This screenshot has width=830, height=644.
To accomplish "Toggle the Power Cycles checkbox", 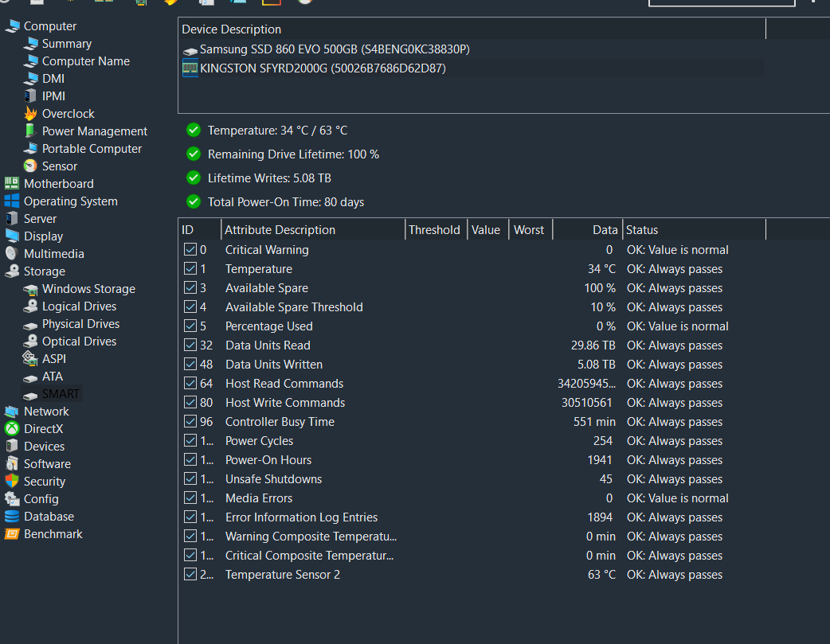I will [x=190, y=440].
